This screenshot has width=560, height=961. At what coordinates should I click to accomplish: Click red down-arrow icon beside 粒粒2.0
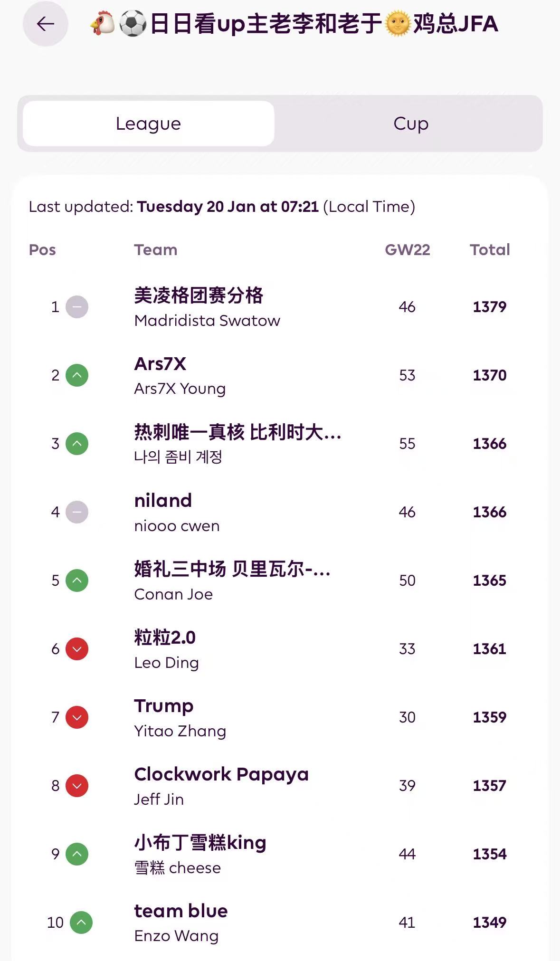pyautogui.click(x=77, y=649)
